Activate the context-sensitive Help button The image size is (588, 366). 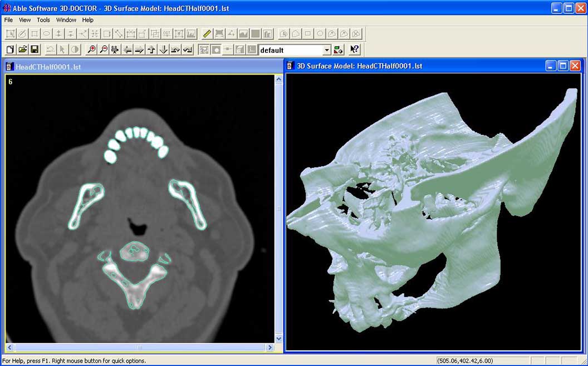(x=355, y=50)
